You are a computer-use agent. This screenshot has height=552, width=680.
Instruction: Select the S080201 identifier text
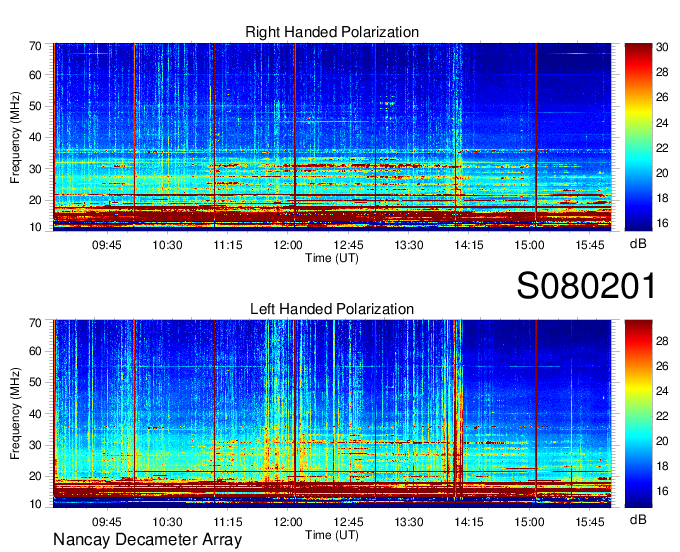pyautogui.click(x=586, y=286)
